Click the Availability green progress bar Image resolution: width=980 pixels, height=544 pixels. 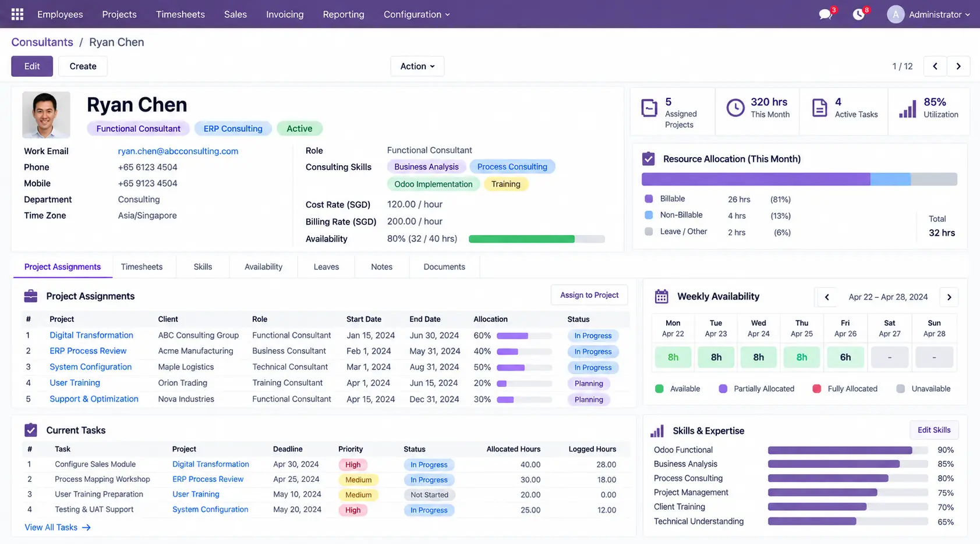(x=536, y=239)
